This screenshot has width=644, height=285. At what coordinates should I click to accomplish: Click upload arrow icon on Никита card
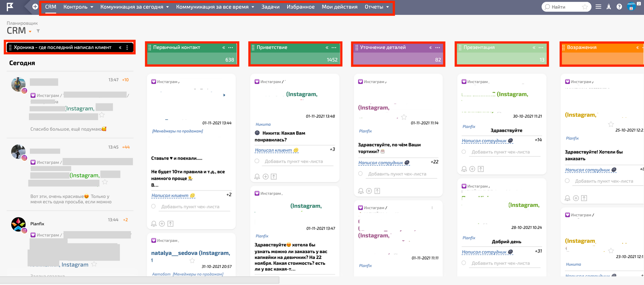[x=274, y=177]
